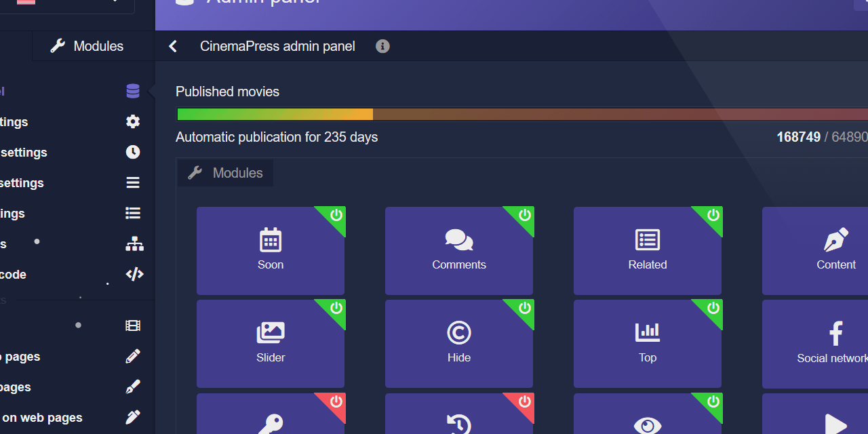Collapse sidebar with the back chevron
Screen dimensions: 868x434
[173, 46]
